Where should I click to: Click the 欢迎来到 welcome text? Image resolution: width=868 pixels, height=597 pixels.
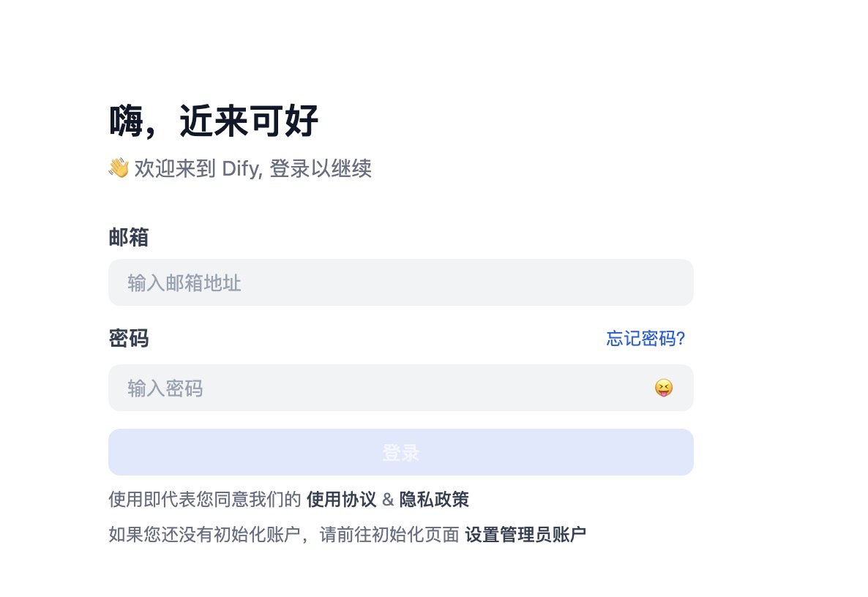175,169
